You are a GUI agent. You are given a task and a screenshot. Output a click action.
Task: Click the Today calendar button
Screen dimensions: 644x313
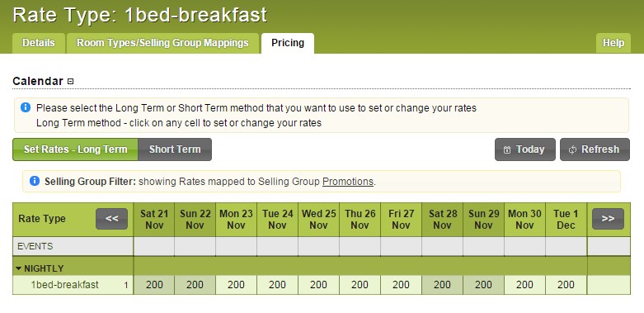pyautogui.click(x=525, y=149)
